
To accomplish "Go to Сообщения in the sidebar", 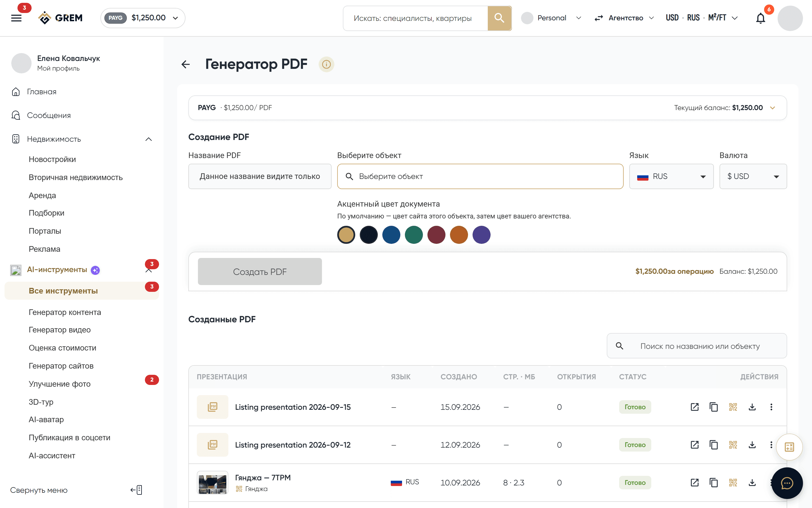I will click(x=49, y=115).
